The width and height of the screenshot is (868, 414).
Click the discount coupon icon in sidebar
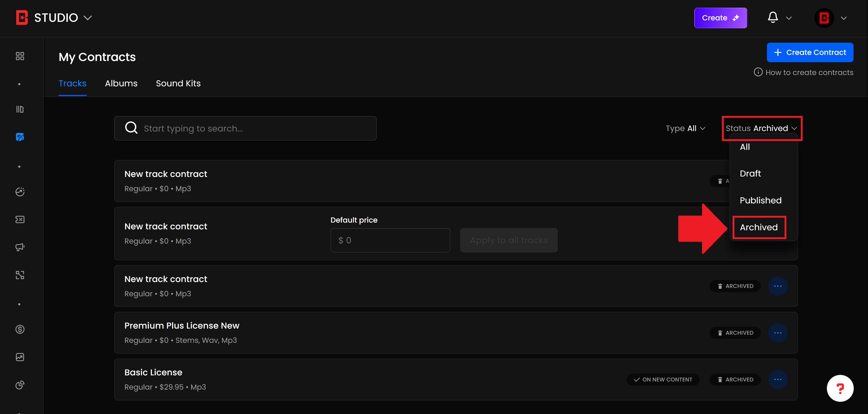coord(20,219)
